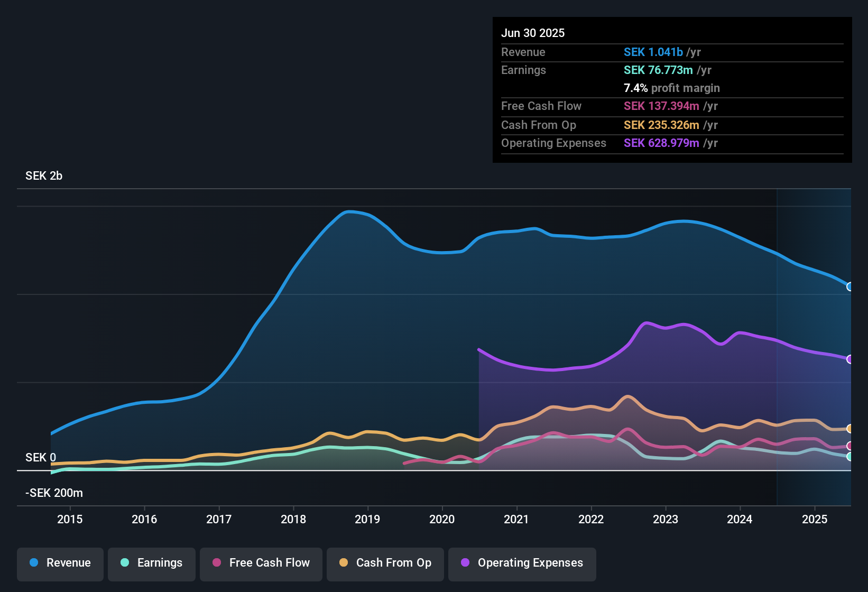Image resolution: width=868 pixels, height=592 pixels.
Task: Hide the Operating Expenses series
Action: [522, 563]
